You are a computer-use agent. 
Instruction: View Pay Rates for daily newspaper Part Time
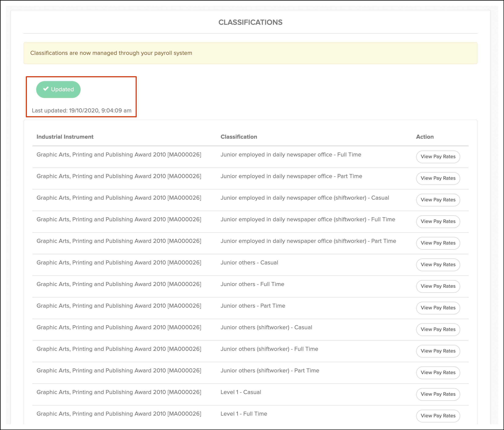click(x=438, y=178)
